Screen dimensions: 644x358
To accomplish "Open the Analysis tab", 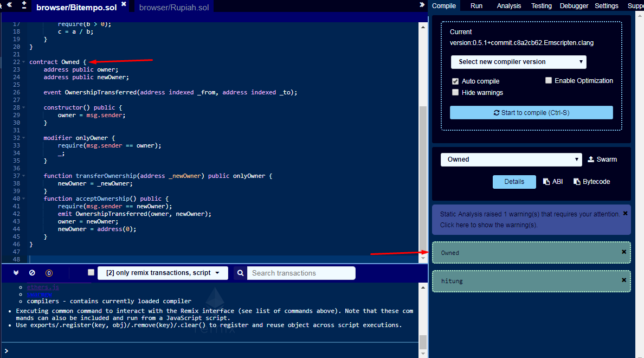I will tap(509, 6).
